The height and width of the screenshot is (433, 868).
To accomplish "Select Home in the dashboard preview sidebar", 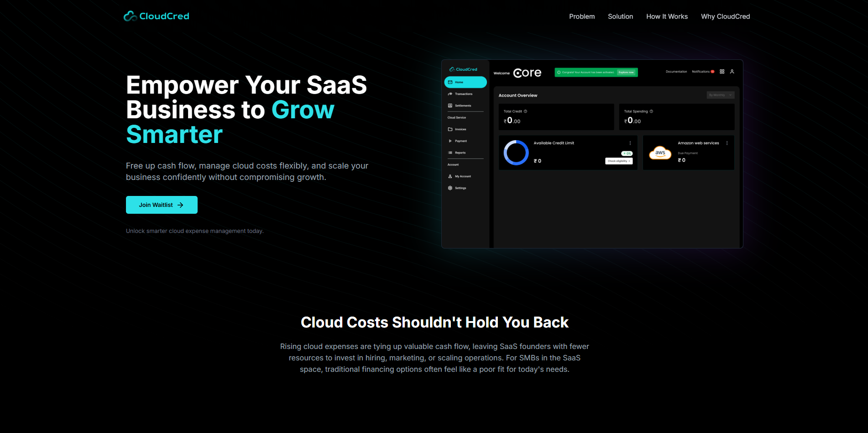I will coord(465,82).
